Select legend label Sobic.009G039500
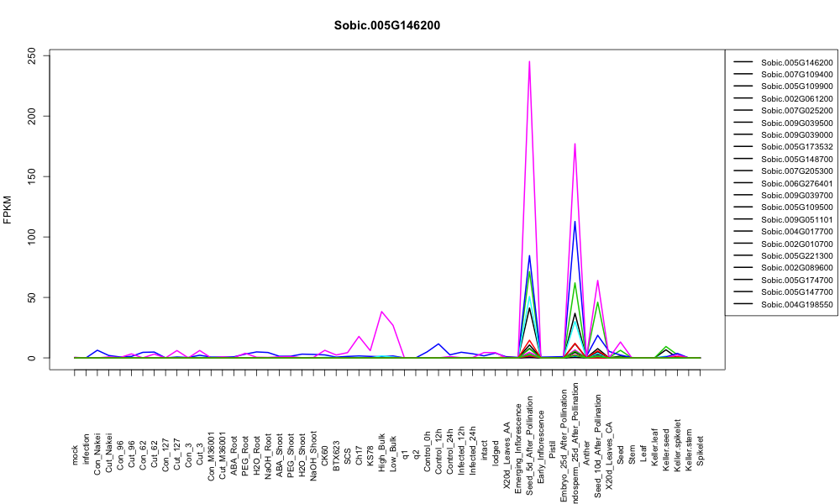 point(797,123)
